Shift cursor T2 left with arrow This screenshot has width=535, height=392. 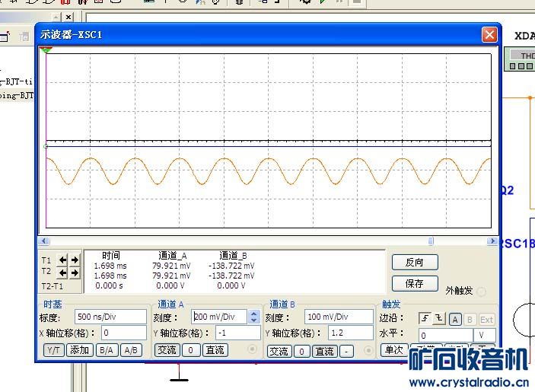point(63,272)
